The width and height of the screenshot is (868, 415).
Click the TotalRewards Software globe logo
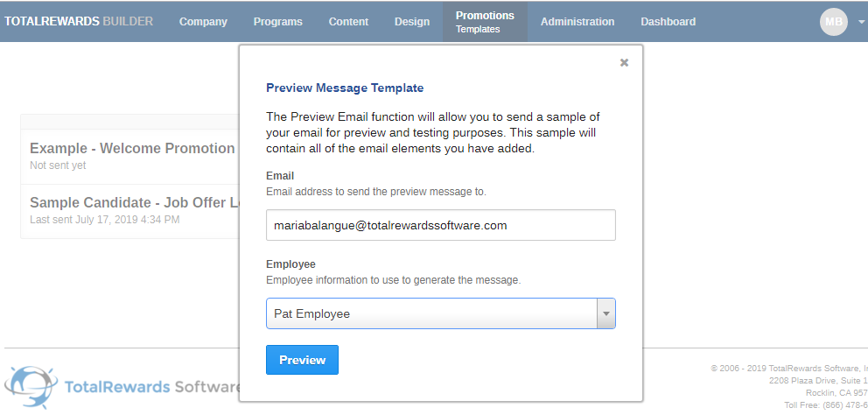click(31, 388)
